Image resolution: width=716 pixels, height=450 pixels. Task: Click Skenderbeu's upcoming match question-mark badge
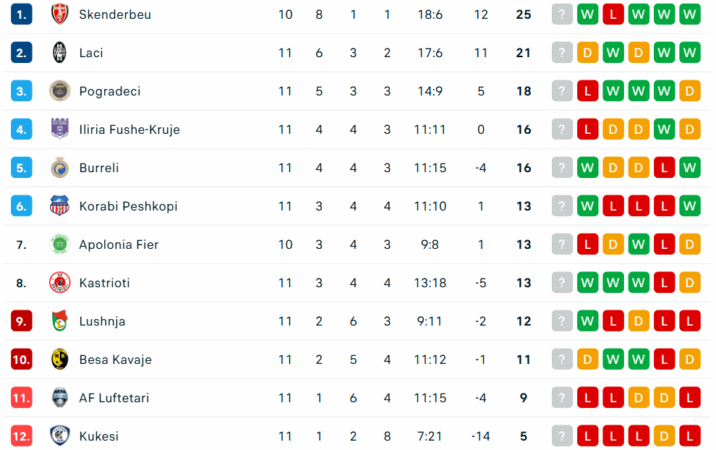coord(562,14)
